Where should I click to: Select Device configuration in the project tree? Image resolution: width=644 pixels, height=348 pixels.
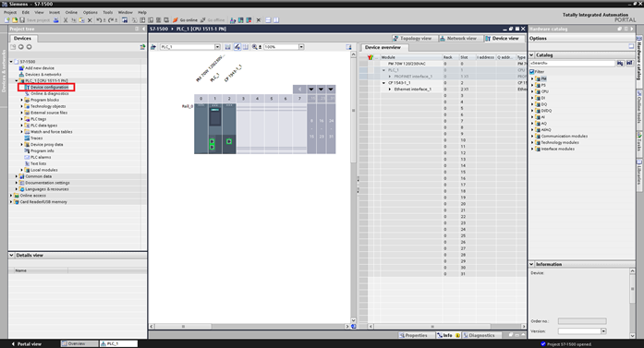click(49, 87)
